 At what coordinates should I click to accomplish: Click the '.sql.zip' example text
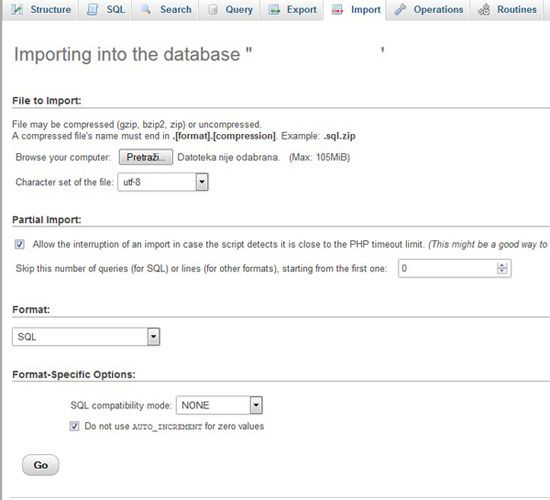coord(339,136)
